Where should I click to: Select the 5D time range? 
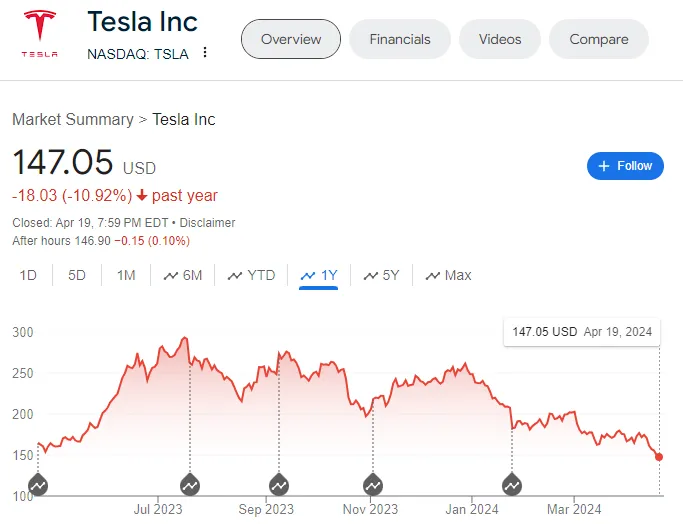tap(77, 275)
